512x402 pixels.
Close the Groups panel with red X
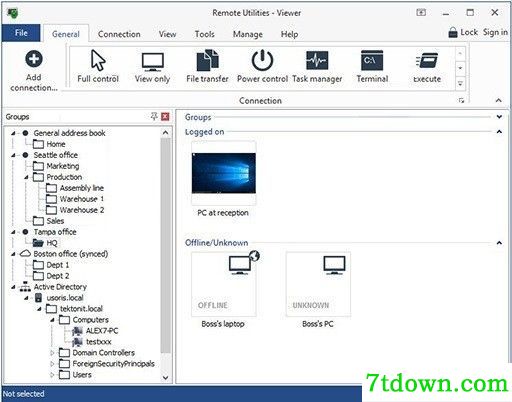click(x=165, y=116)
